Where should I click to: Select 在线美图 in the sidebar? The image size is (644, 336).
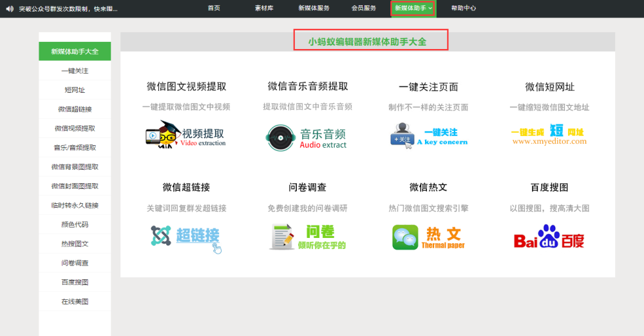75,301
